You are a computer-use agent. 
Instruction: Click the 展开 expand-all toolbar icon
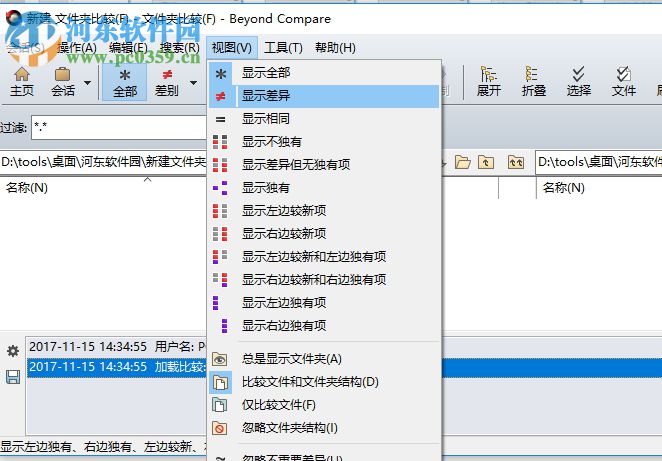(x=488, y=82)
